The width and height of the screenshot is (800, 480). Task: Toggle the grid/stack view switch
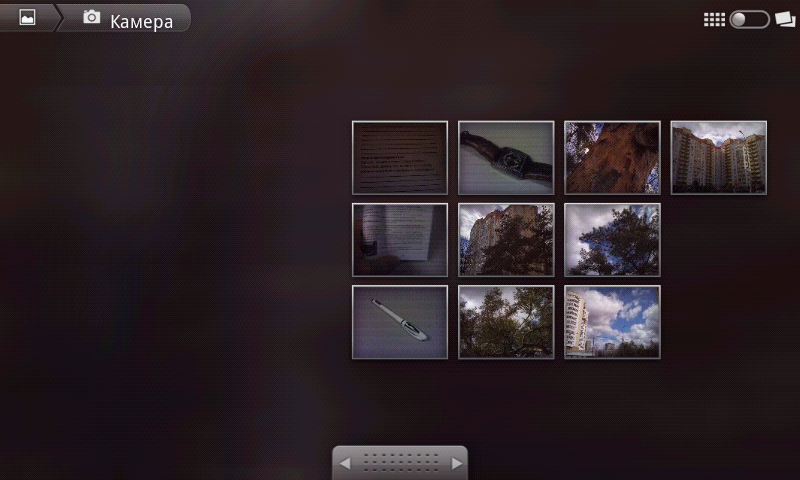pos(749,19)
